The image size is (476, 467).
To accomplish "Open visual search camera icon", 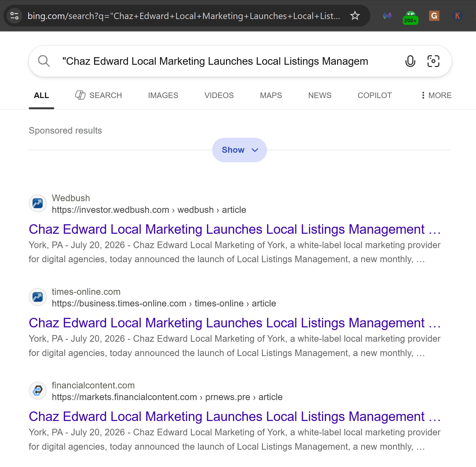I will coord(433,61).
